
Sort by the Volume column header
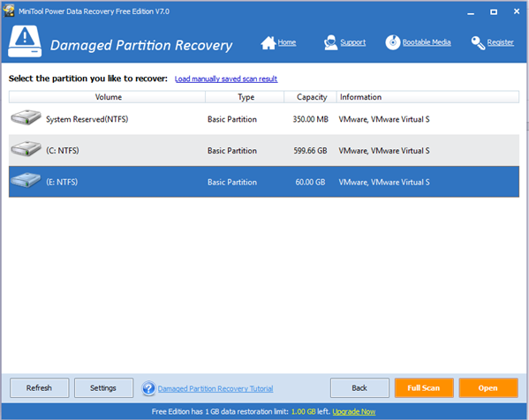(x=107, y=97)
